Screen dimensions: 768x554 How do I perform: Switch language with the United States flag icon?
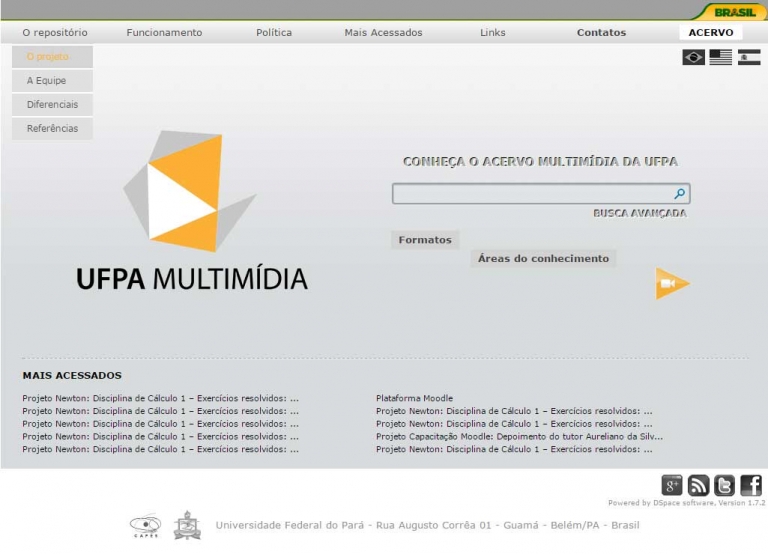[721, 57]
